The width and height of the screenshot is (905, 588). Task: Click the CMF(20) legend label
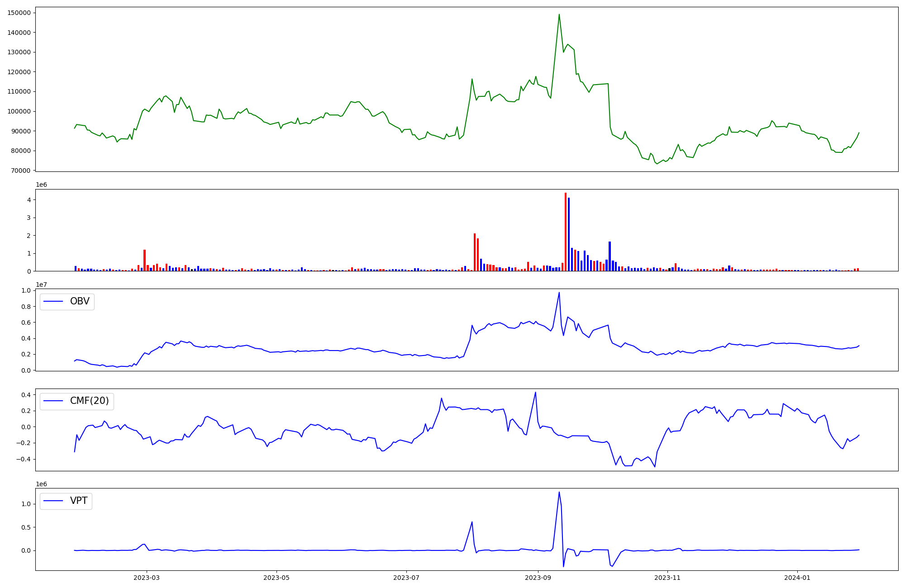click(x=89, y=401)
